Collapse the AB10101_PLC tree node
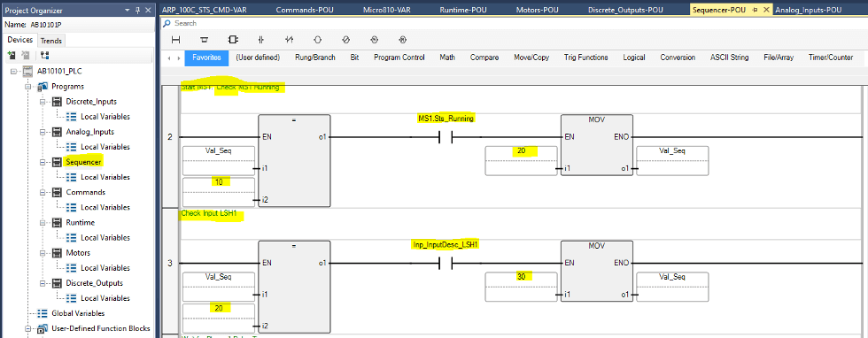 (x=13, y=72)
